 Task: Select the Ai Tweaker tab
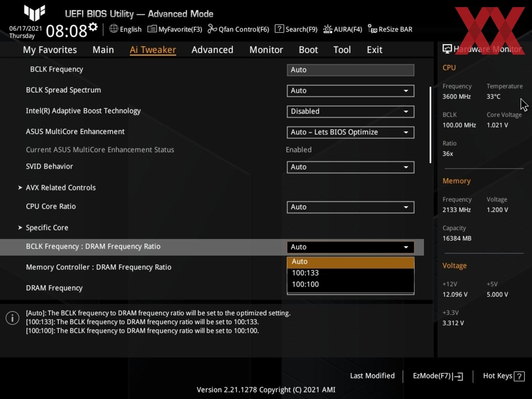[153, 50]
